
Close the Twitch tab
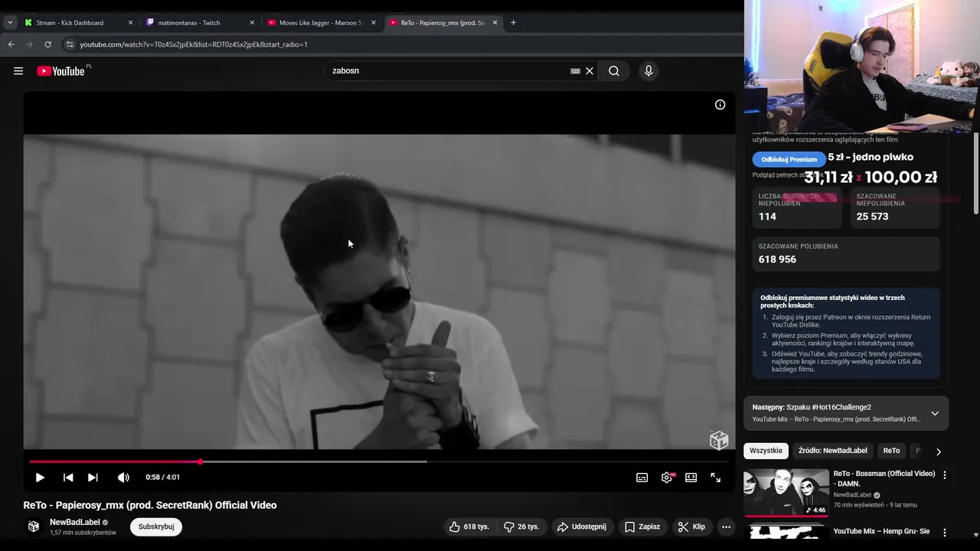252,23
